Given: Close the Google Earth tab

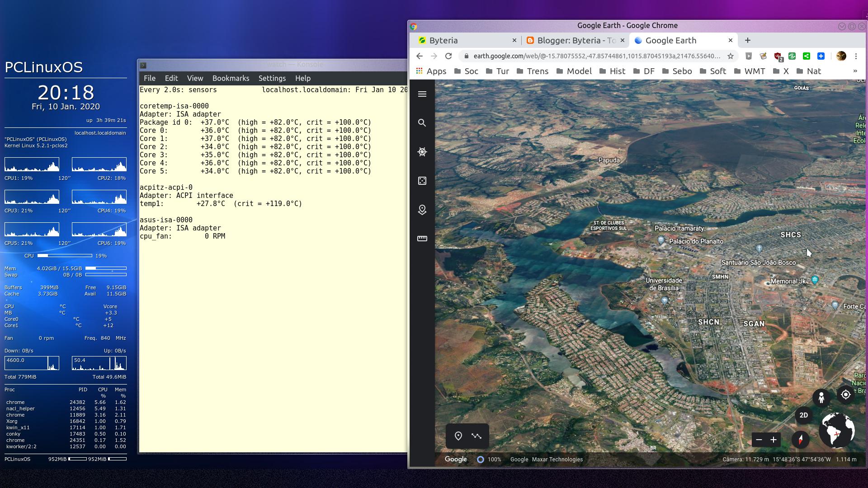Looking at the screenshot, I should pyautogui.click(x=730, y=40).
